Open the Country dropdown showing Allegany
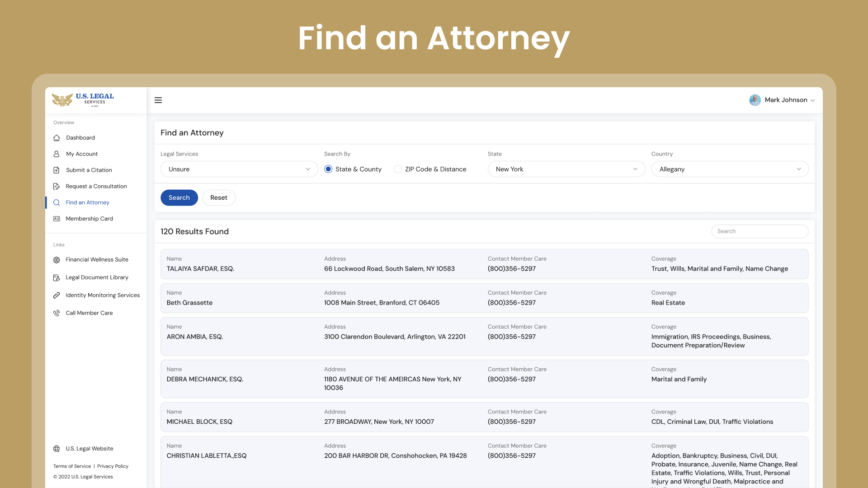This screenshot has width=868, height=488. 730,169
